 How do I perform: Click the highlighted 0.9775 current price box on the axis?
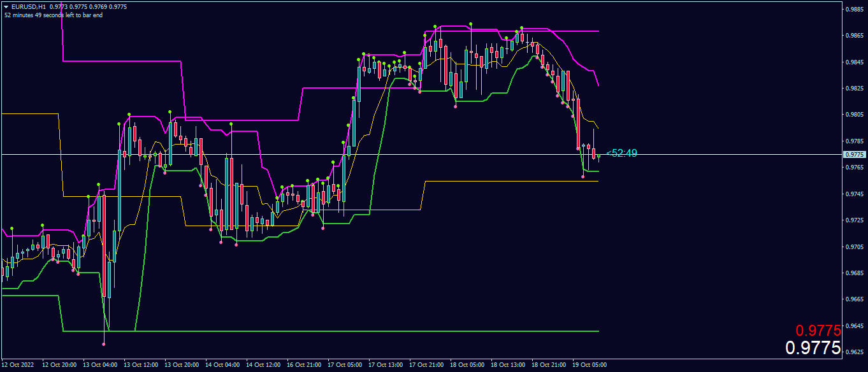click(854, 154)
